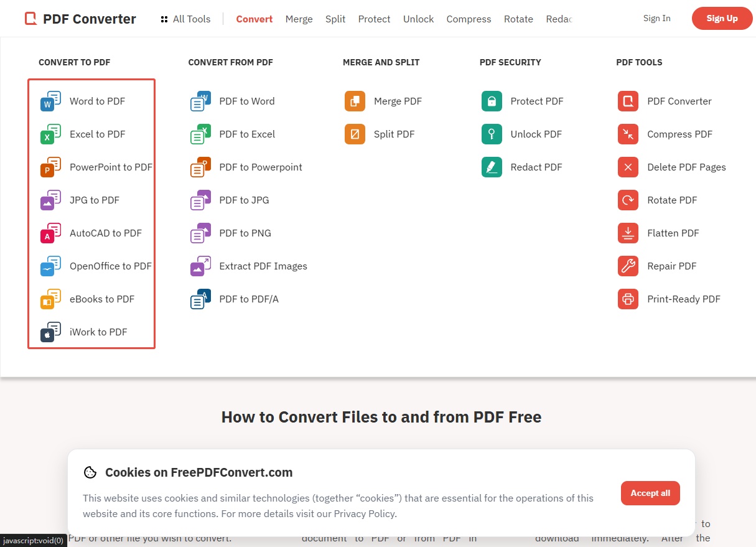This screenshot has width=756, height=547.
Task: Click the Sign Up button
Action: 722,18
